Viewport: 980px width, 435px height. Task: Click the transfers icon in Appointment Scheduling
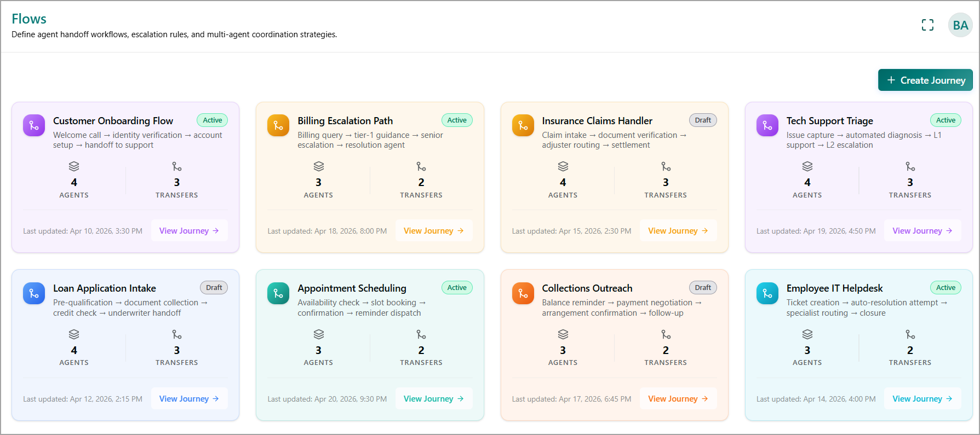point(421,334)
